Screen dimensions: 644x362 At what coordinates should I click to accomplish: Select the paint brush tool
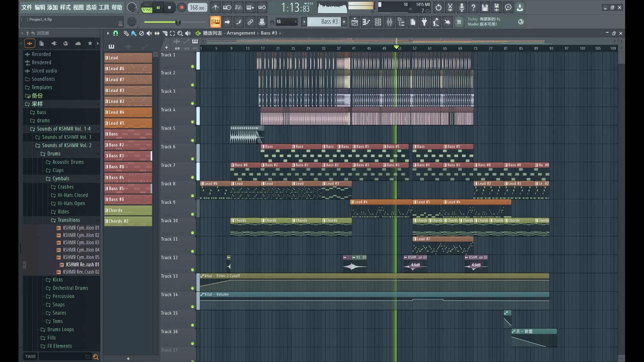coord(133,33)
